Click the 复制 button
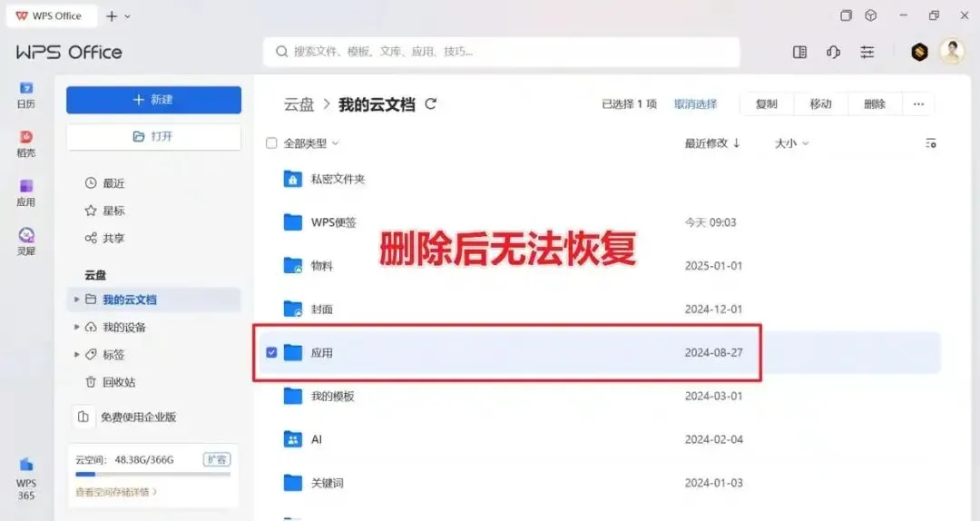The image size is (980, 521). click(x=766, y=103)
